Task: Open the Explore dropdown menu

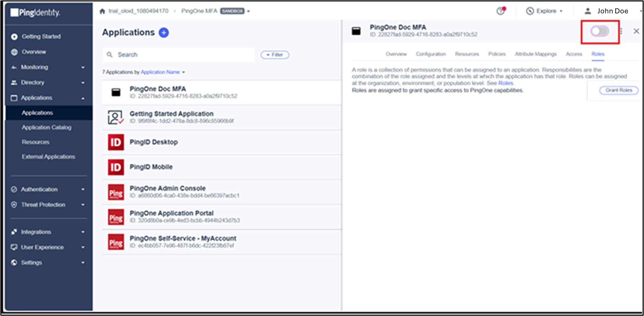Action: (544, 11)
